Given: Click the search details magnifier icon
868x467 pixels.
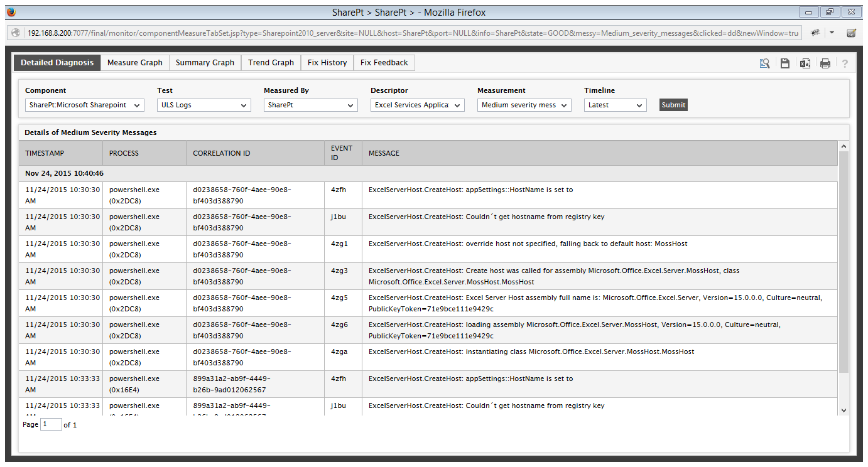Looking at the screenshot, I should click(x=764, y=63).
